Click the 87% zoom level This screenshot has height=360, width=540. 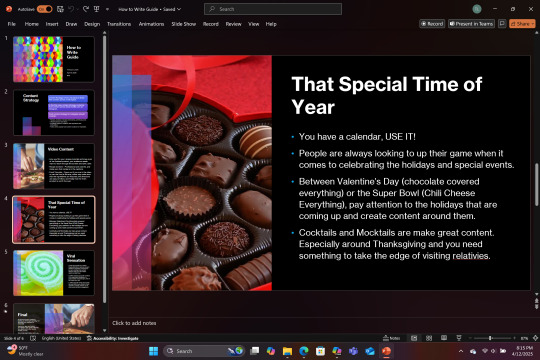tap(525, 338)
